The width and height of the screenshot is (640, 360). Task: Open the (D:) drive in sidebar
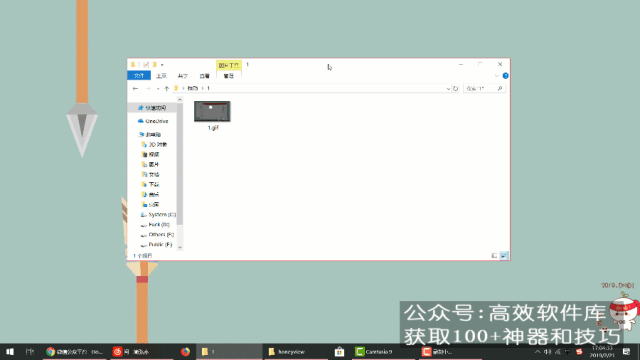(x=155, y=225)
